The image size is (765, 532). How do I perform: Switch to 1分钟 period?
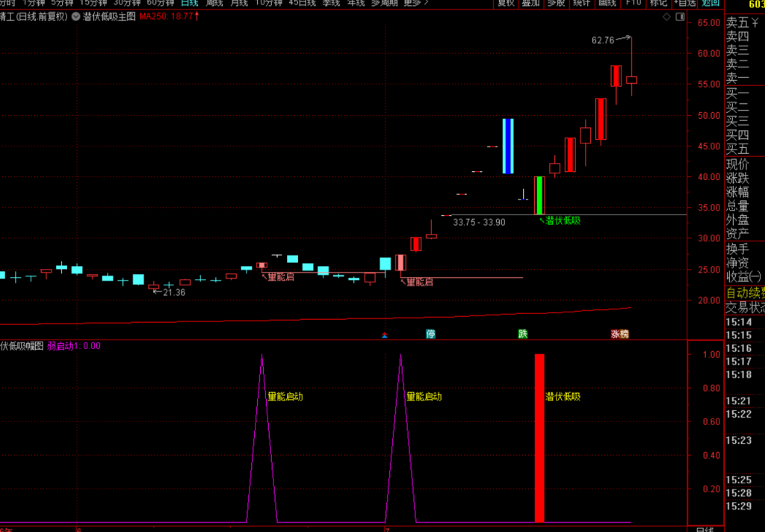click(x=34, y=3)
